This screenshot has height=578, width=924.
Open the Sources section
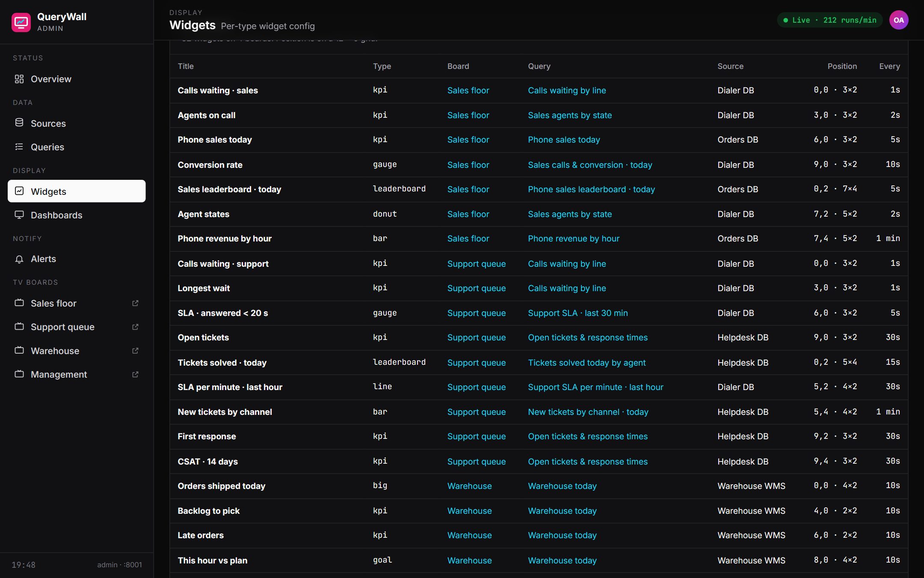pyautogui.click(x=77, y=123)
